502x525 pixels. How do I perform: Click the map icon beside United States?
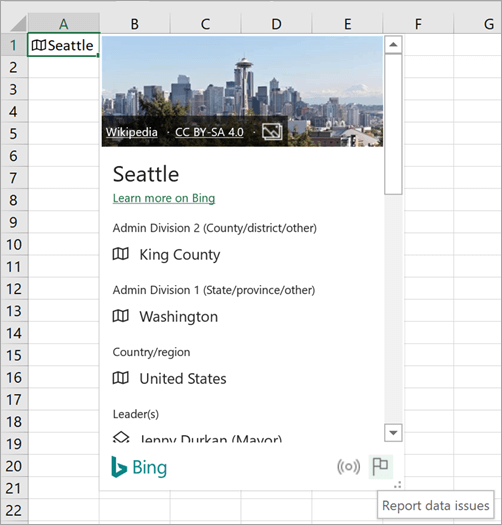[121, 378]
